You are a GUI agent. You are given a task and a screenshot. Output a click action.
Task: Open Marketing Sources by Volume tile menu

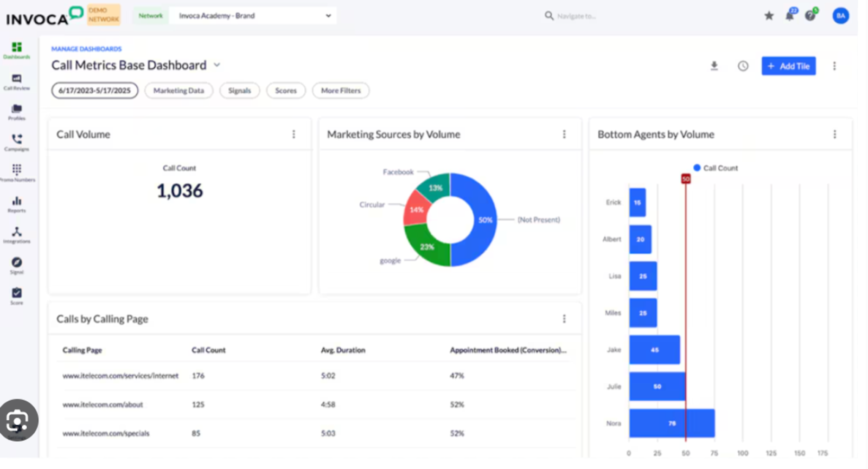pyautogui.click(x=564, y=134)
